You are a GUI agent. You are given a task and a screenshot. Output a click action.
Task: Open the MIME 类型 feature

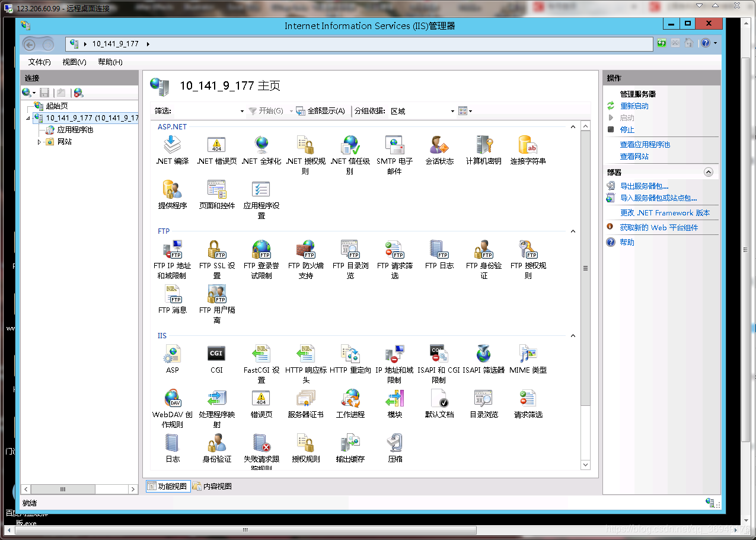pos(528,359)
